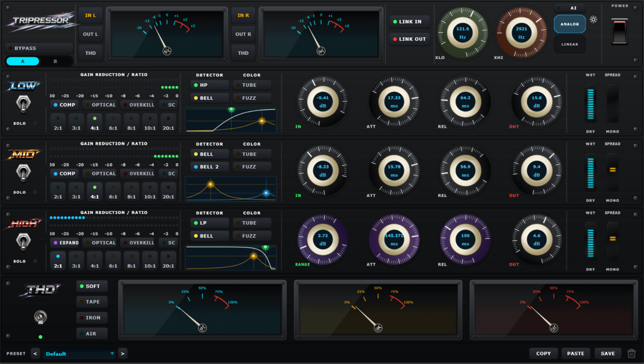
Task: Open the Default preset dropdown
Action: [79, 353]
